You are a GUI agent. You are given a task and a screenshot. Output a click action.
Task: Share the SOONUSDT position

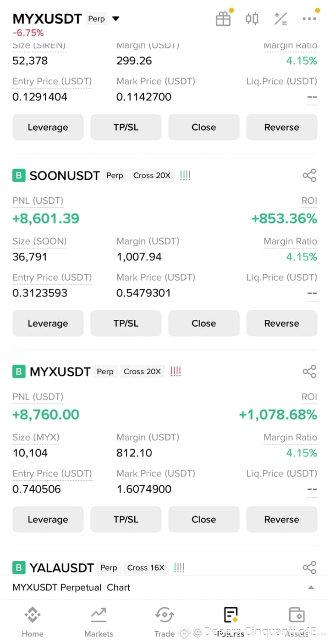pos(309,175)
